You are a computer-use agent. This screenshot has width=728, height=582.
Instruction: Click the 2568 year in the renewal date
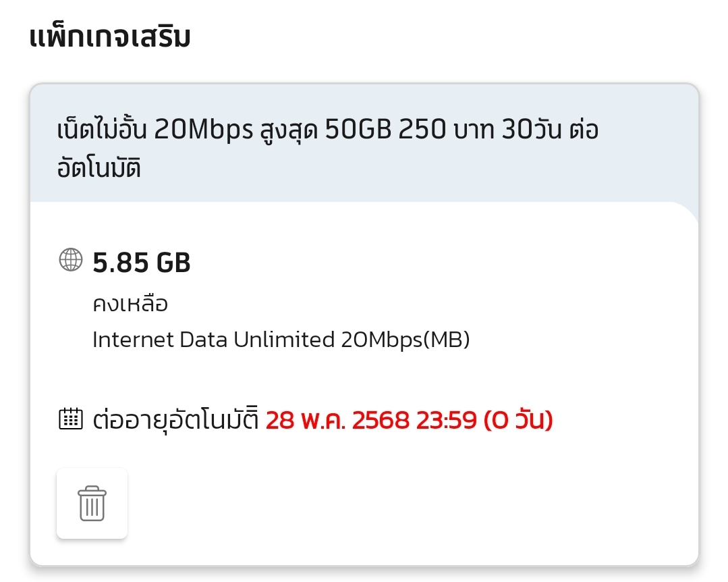[381, 420]
